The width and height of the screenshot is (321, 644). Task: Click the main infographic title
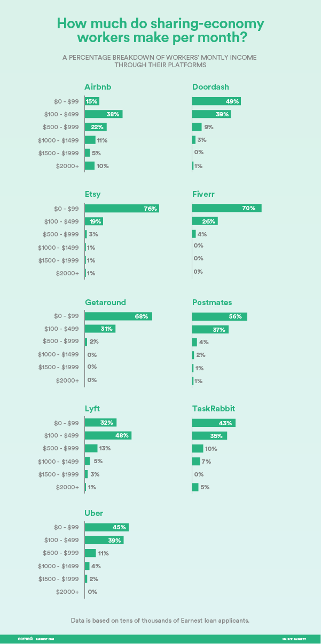click(x=160, y=31)
